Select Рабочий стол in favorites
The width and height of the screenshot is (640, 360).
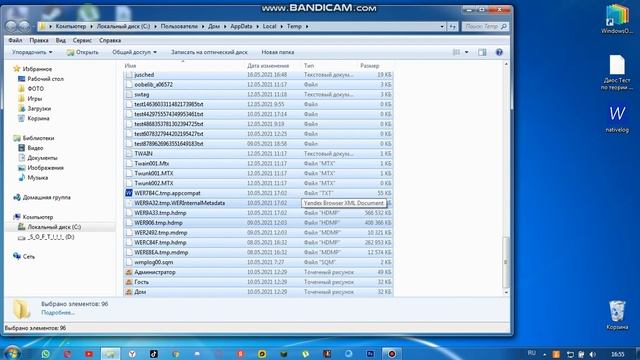(45, 79)
